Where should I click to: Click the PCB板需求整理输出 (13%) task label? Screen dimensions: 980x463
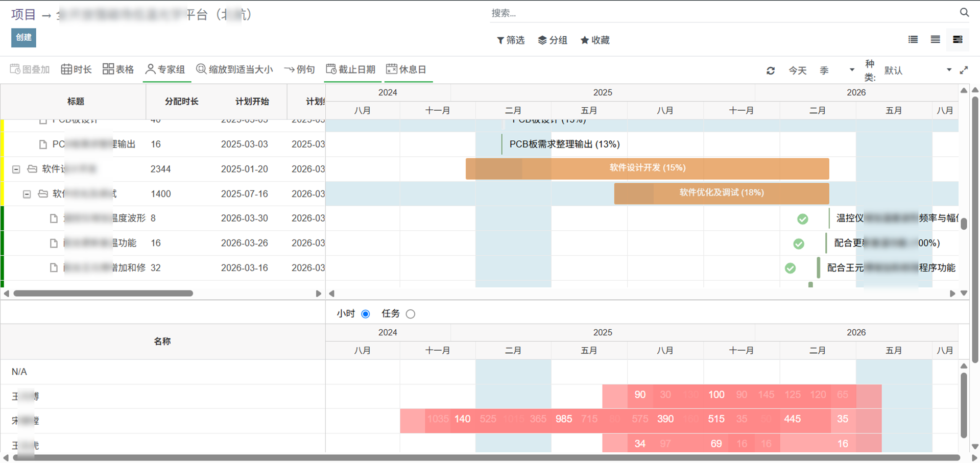(564, 144)
